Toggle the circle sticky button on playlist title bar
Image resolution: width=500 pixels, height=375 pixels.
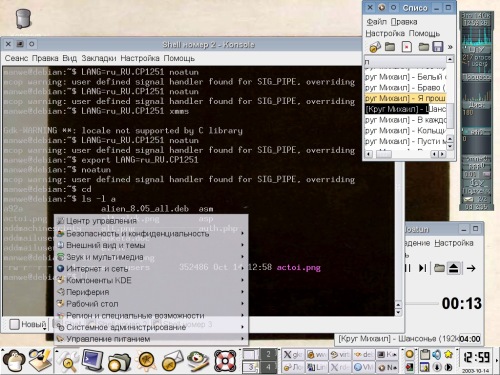click(x=394, y=7)
